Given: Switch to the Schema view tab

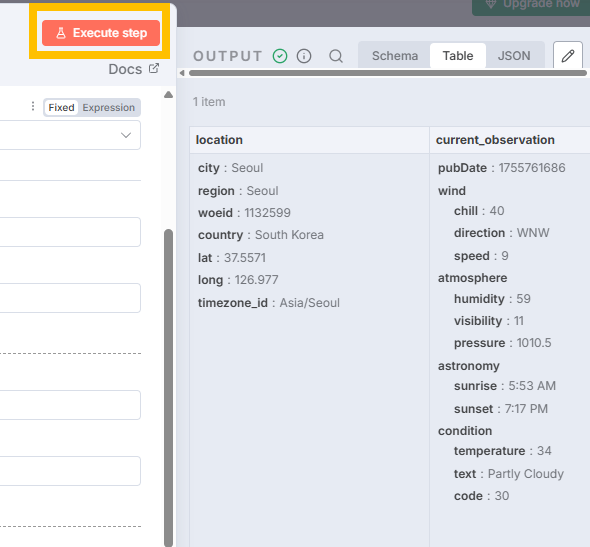Looking at the screenshot, I should tap(395, 56).
